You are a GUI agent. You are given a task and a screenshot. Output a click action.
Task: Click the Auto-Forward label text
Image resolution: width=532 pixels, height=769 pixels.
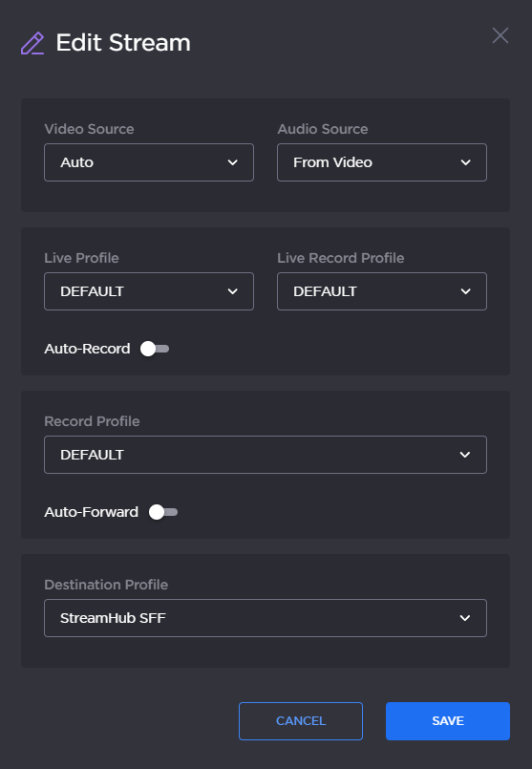coord(91,512)
